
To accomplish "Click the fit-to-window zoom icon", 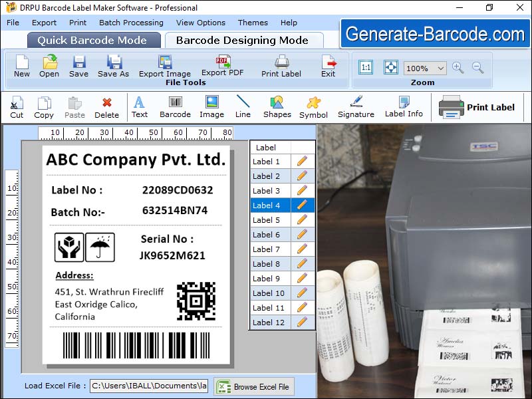I will pyautogui.click(x=391, y=67).
